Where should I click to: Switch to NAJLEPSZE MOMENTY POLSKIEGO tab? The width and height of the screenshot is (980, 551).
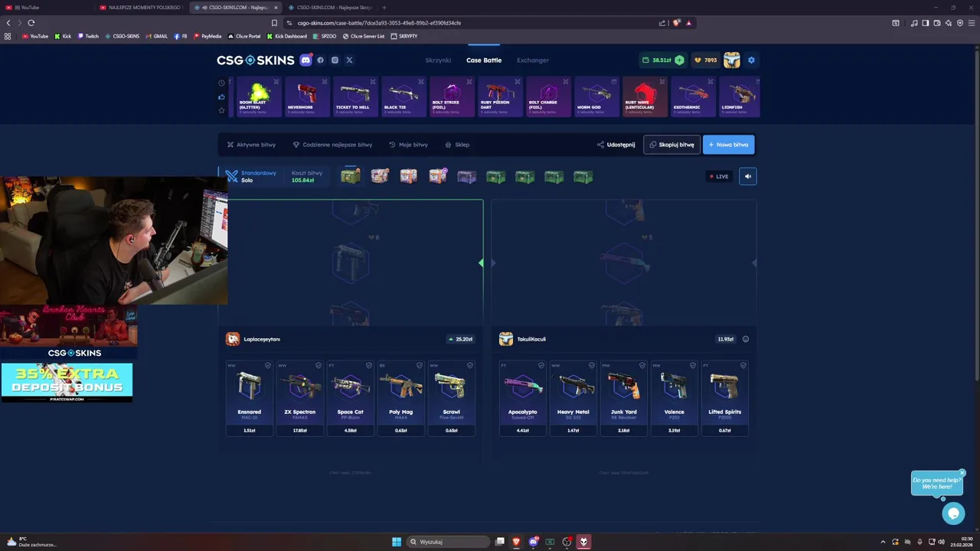coord(142,8)
